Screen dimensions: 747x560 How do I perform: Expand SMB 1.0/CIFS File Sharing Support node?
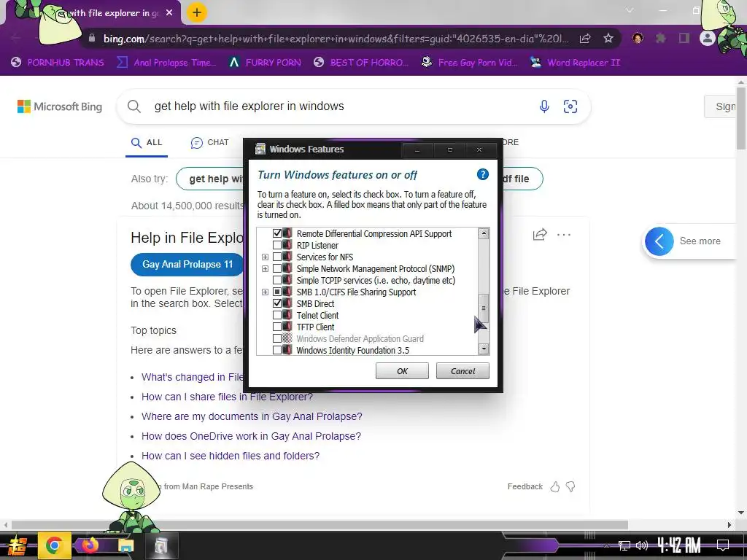point(265,292)
